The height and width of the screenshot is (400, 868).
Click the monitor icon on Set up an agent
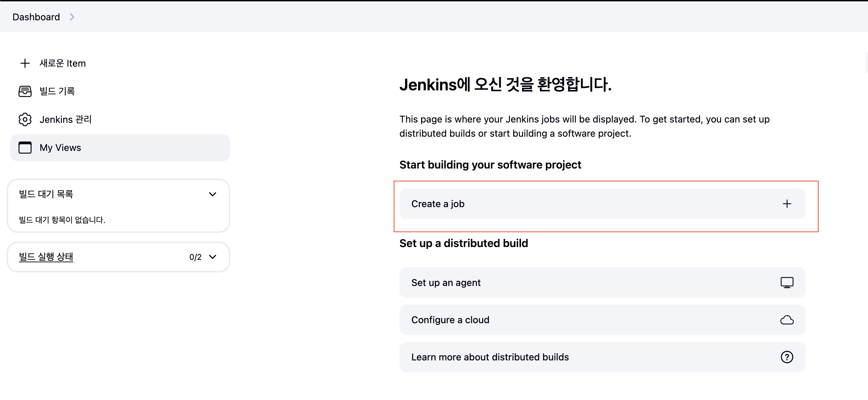pyautogui.click(x=787, y=283)
